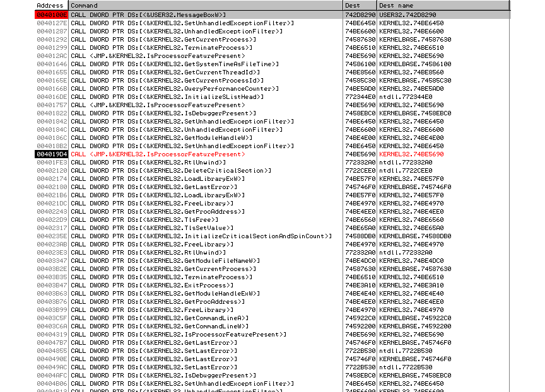
Task: Click the Dest name column header
Action: pyautogui.click(x=443, y=6)
